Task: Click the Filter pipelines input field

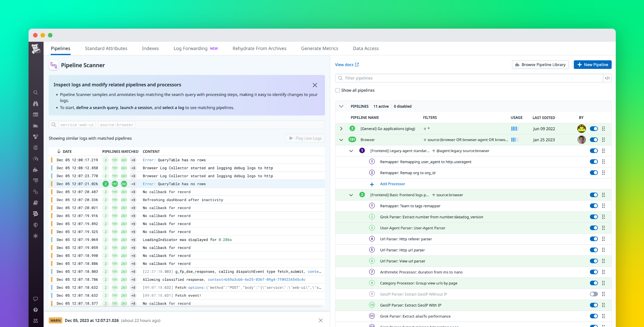Action: [x=425, y=78]
